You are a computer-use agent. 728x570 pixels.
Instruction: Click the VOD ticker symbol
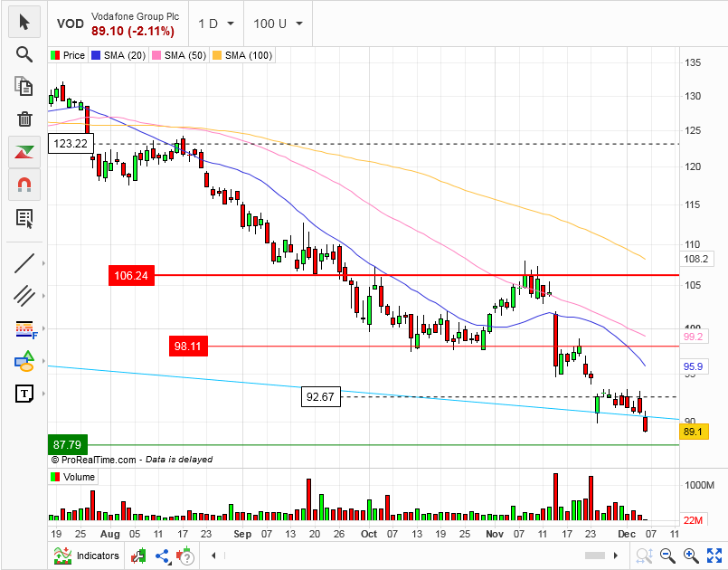[71, 24]
